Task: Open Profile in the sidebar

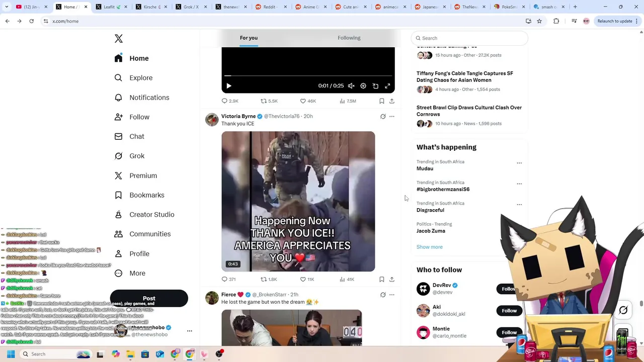Action: coord(132,254)
